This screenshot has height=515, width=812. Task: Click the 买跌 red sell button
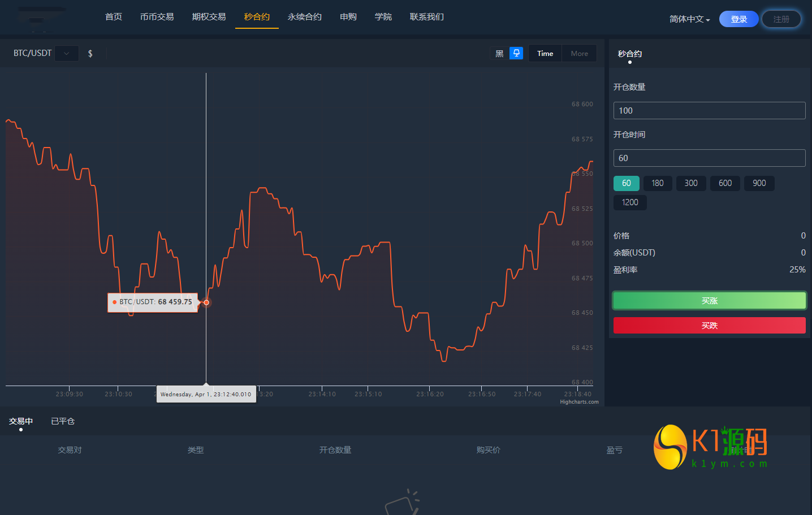click(x=709, y=325)
